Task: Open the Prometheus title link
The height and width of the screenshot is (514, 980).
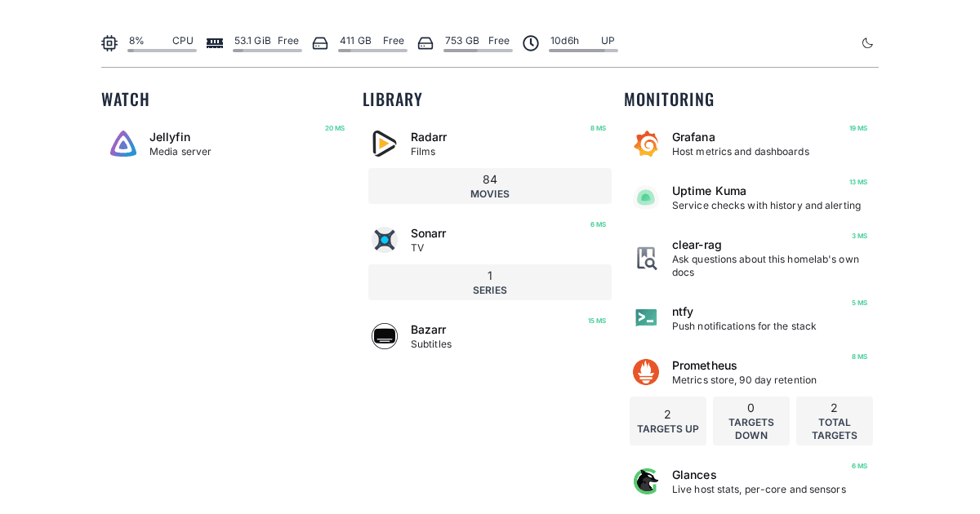Action: (705, 366)
